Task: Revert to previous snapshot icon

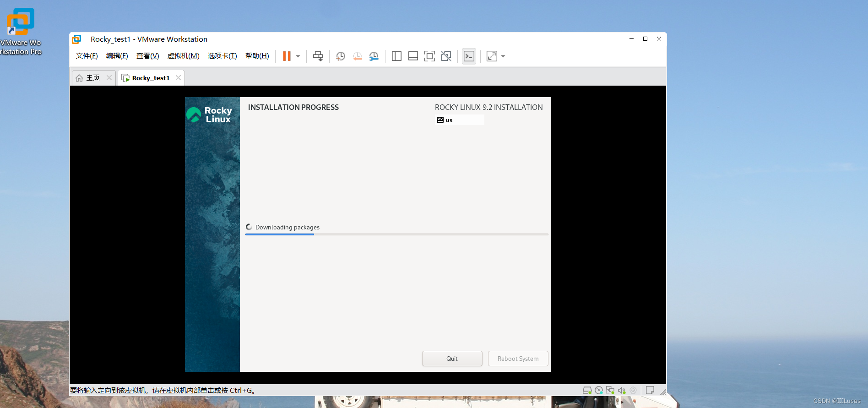Action: coord(358,56)
